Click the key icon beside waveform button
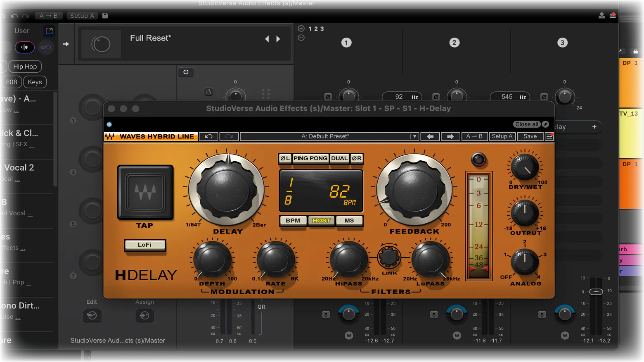Viewport: 644px width, 362px height. click(46, 48)
